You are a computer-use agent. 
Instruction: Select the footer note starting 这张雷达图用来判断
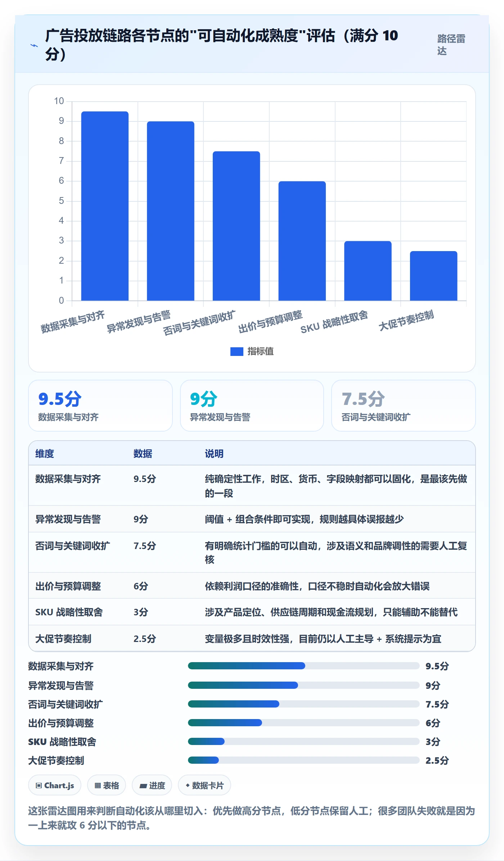[252, 818]
